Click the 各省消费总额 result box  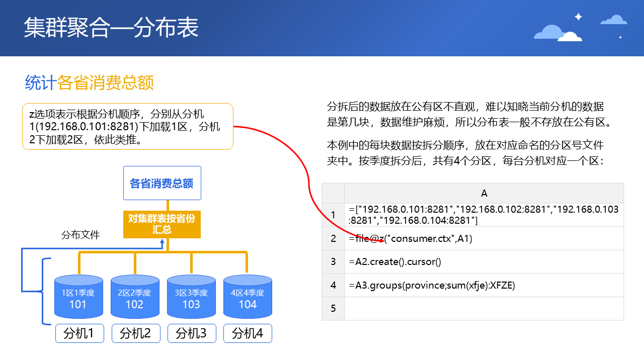pos(162,184)
